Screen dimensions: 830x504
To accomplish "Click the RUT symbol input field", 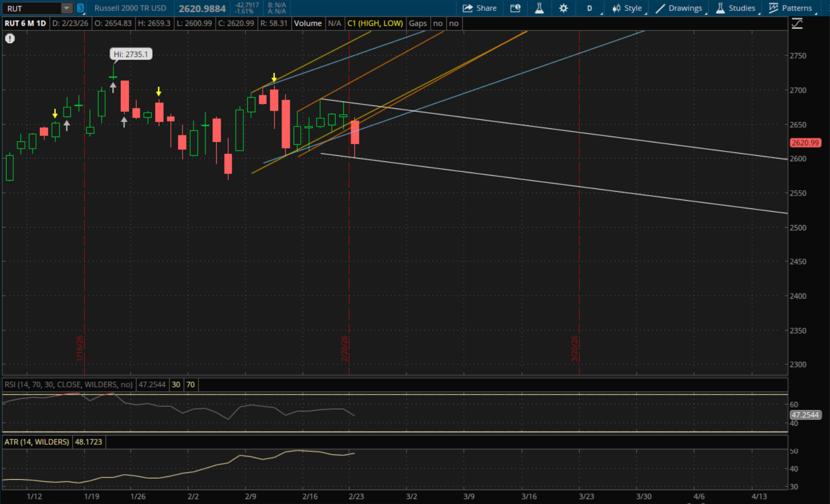I will pyautogui.click(x=32, y=8).
